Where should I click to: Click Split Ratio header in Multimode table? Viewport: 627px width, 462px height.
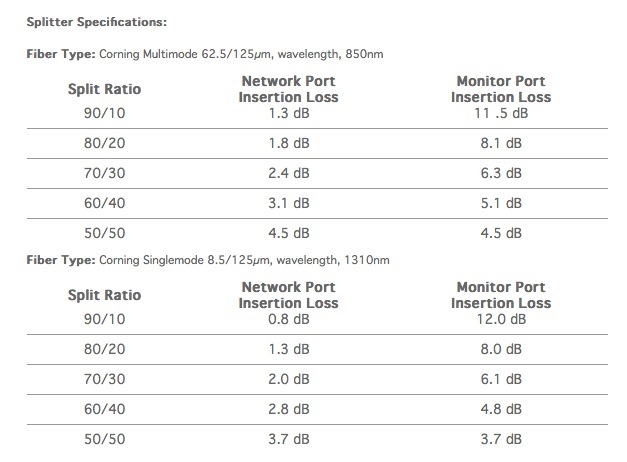pyautogui.click(x=104, y=89)
